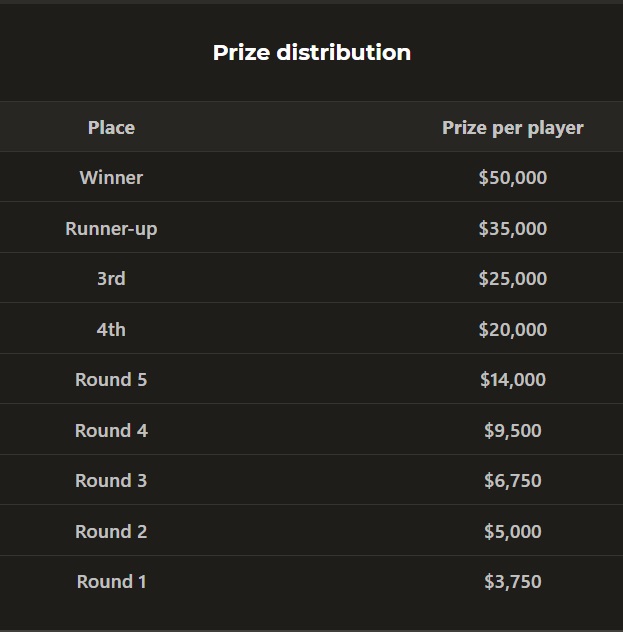The width and height of the screenshot is (623, 632).
Task: Click the $5,000 prize value
Action: tap(513, 532)
